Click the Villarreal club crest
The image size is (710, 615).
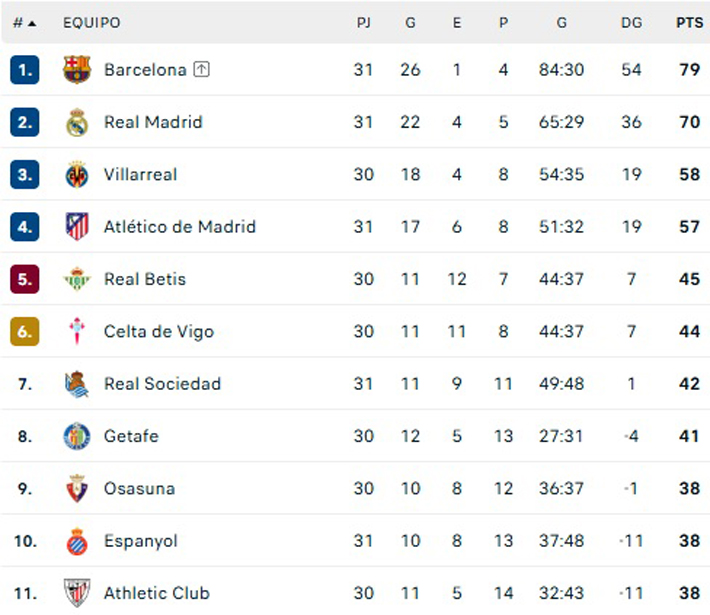77,175
